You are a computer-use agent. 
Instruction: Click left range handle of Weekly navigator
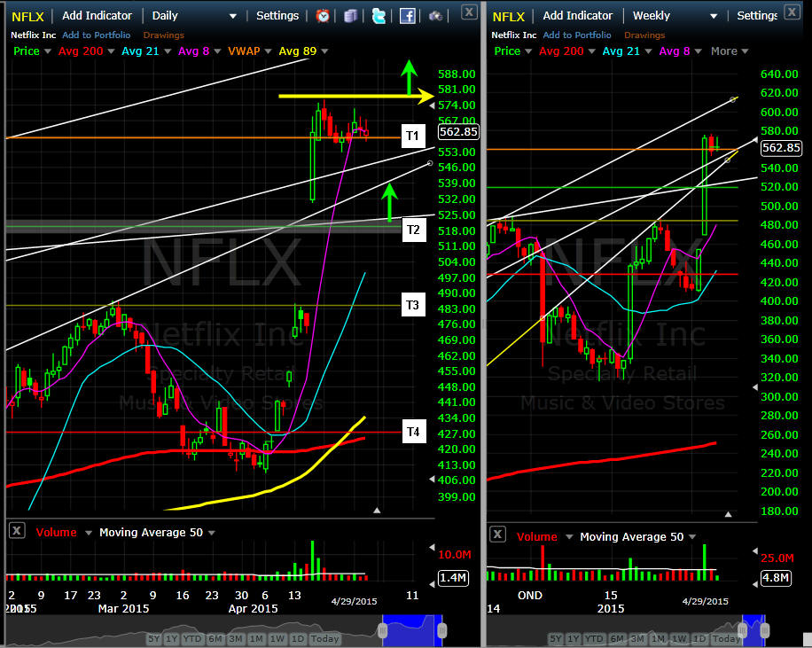tap(743, 630)
